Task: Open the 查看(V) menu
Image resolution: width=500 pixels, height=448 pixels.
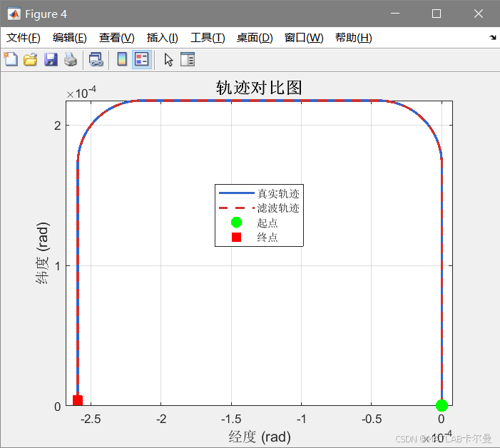Action: pyautogui.click(x=117, y=38)
